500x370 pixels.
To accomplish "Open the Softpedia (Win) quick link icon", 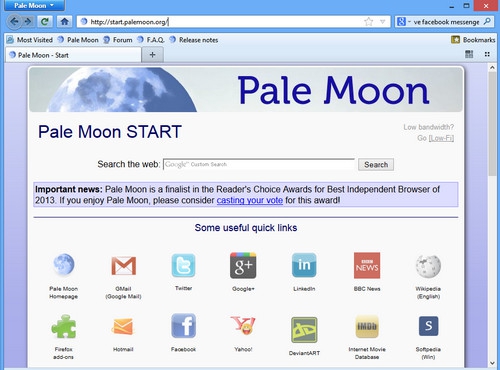I will (428, 326).
